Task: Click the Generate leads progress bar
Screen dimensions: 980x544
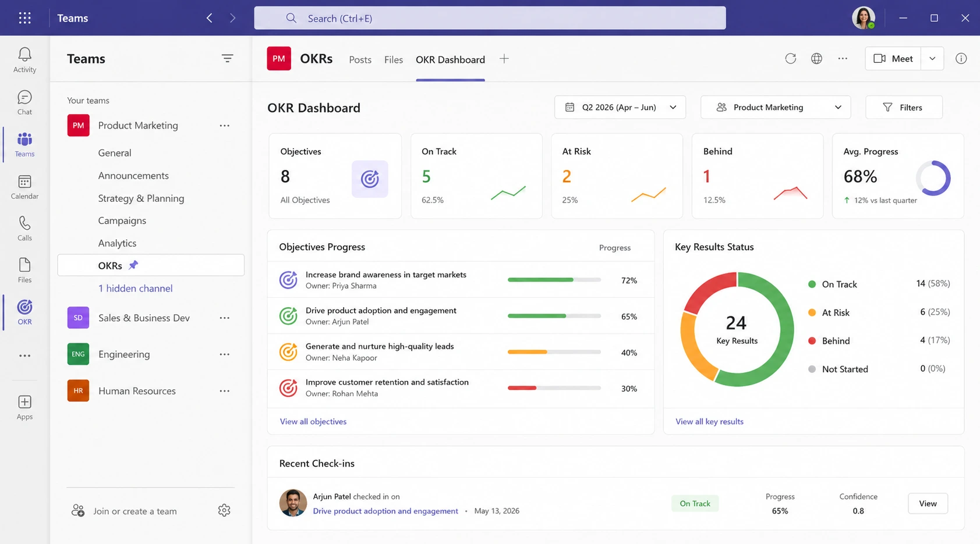Action: 554,352
